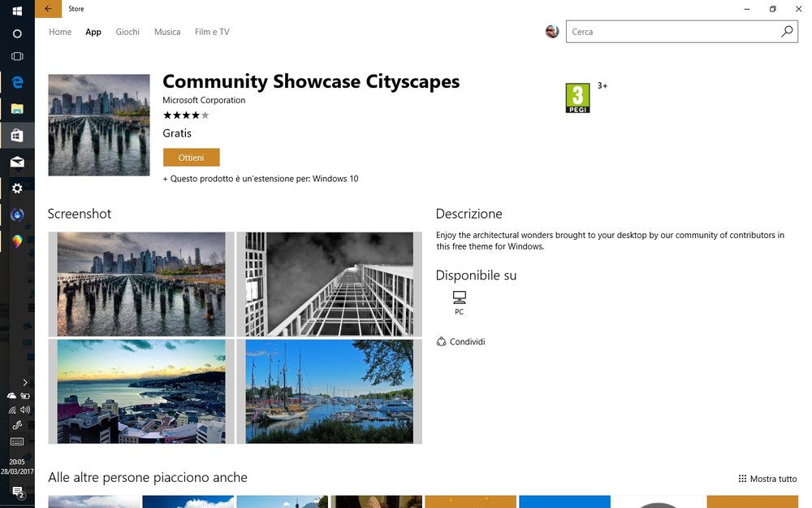Switch to the Home tab
The width and height of the screenshot is (812, 508).
pyautogui.click(x=60, y=32)
